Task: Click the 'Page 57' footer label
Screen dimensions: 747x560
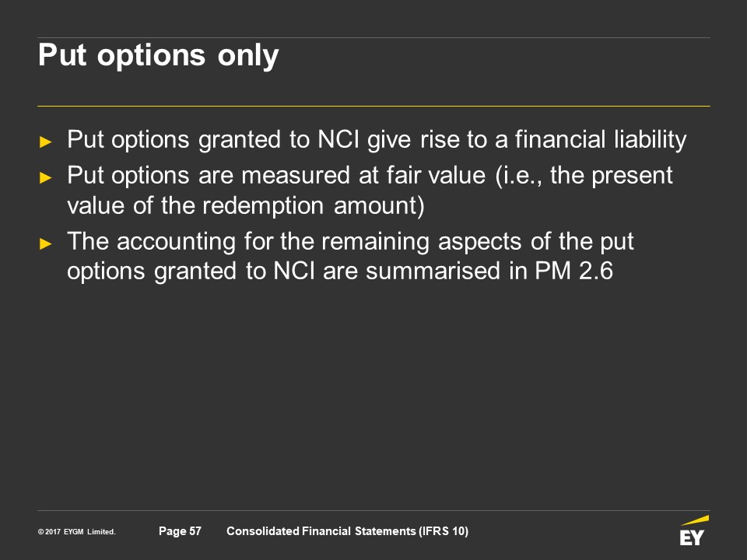Action: [180, 531]
